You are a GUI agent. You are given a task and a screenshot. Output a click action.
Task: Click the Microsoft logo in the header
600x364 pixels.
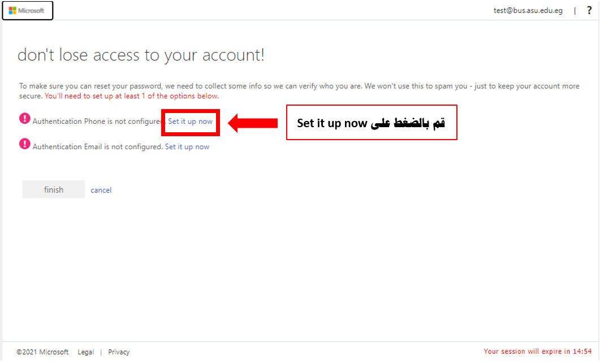[27, 10]
